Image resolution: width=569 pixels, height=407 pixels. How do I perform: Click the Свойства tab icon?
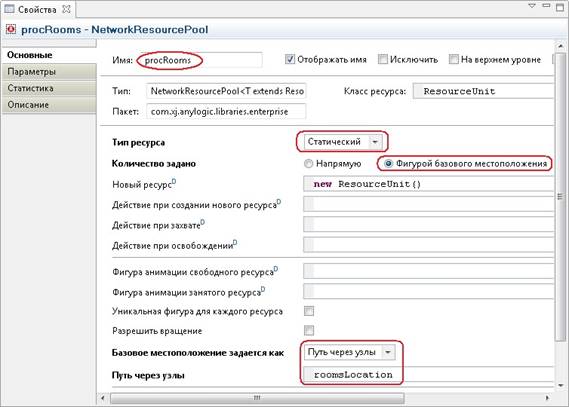9,9
